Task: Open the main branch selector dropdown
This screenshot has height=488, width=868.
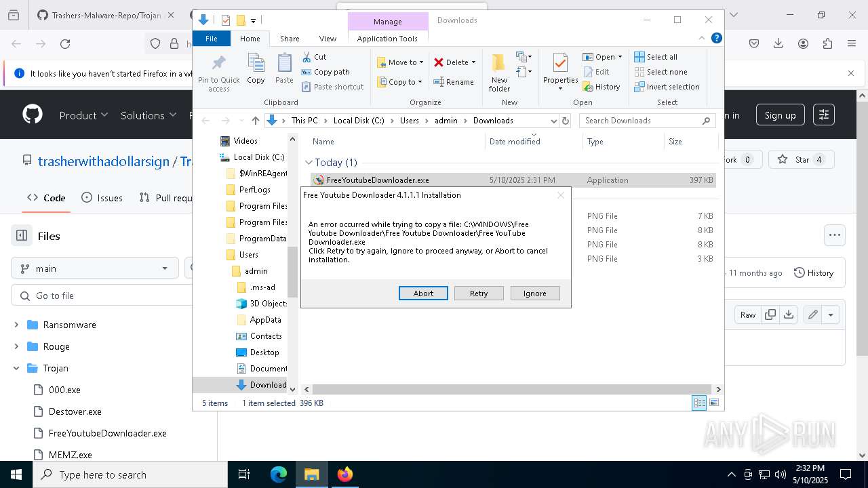Action: pyautogui.click(x=95, y=268)
